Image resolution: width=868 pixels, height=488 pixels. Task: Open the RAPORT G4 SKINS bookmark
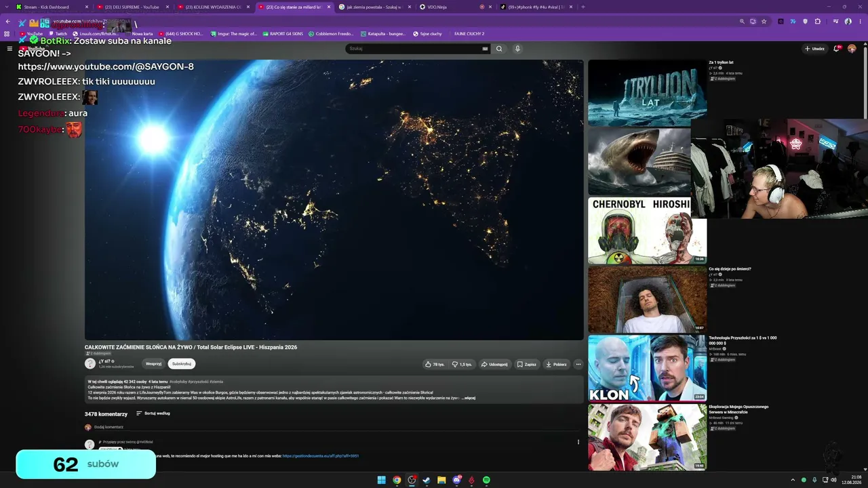(282, 33)
